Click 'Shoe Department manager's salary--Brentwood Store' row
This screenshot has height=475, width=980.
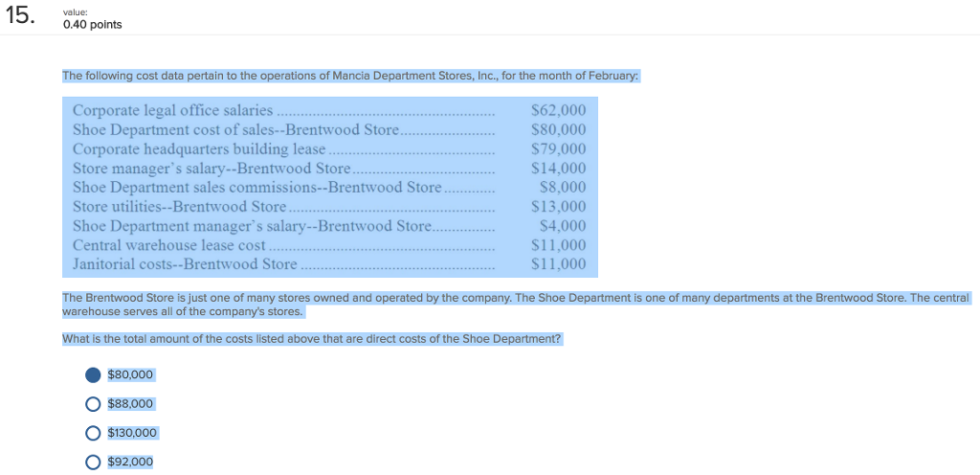point(252,226)
